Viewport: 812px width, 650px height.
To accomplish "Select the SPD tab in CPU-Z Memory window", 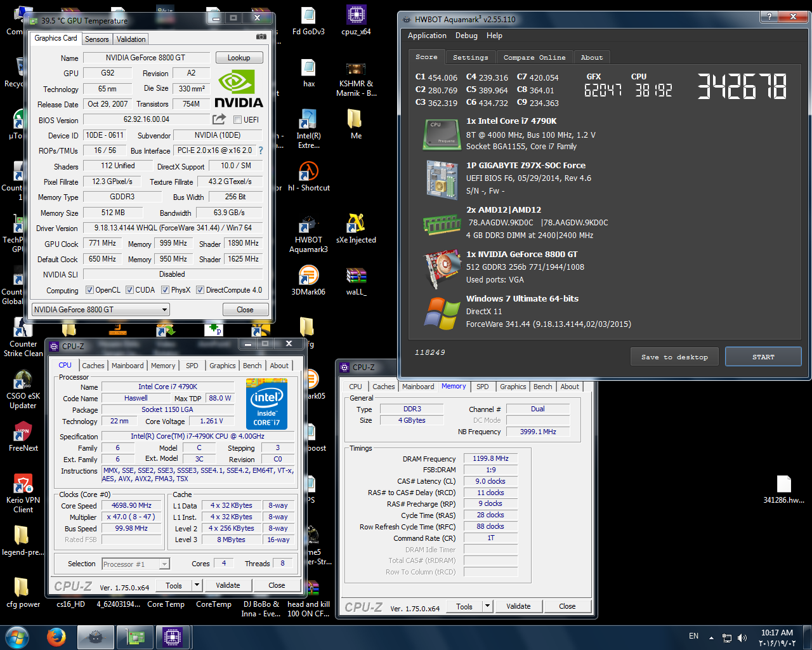I will (483, 387).
